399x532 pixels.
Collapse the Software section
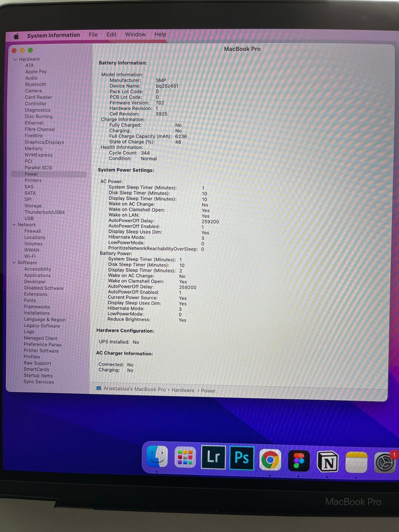coord(14,263)
